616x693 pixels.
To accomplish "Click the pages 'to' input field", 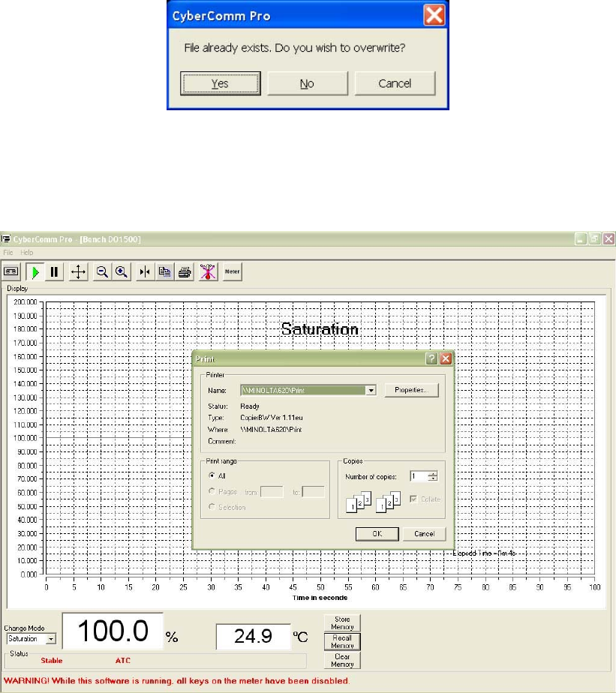I will click(x=313, y=492).
